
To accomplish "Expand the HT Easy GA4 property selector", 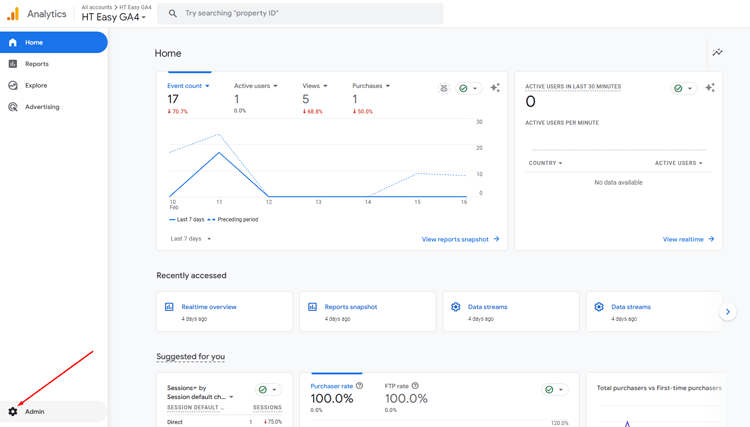I will pyautogui.click(x=114, y=17).
